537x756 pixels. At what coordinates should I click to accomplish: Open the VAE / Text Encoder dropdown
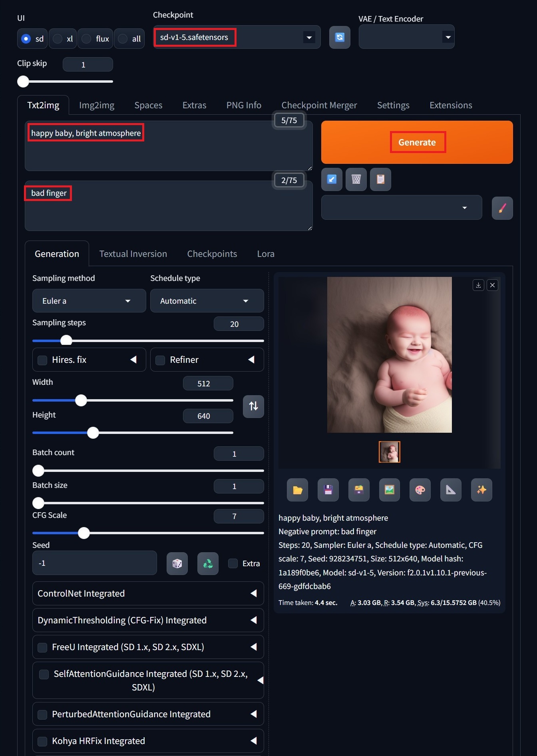coord(406,37)
